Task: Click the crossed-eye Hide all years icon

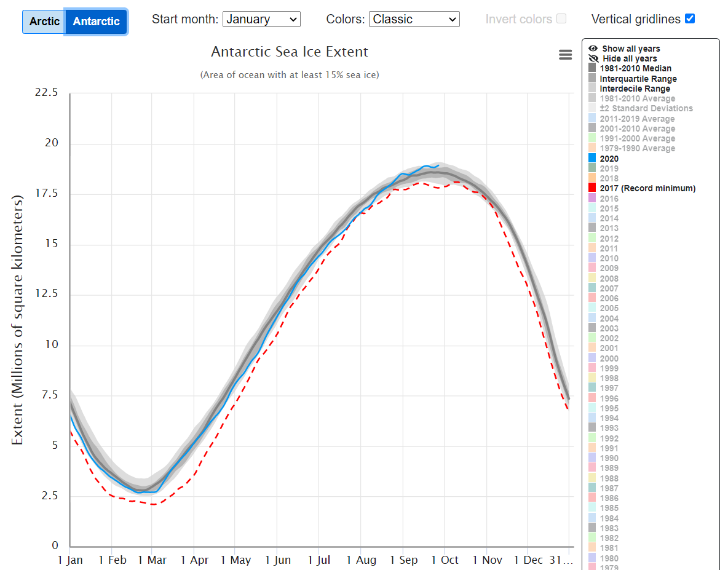Action: click(x=593, y=58)
